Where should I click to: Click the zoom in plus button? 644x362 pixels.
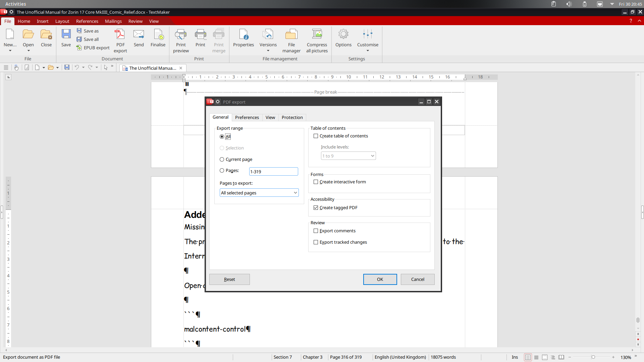point(613,357)
